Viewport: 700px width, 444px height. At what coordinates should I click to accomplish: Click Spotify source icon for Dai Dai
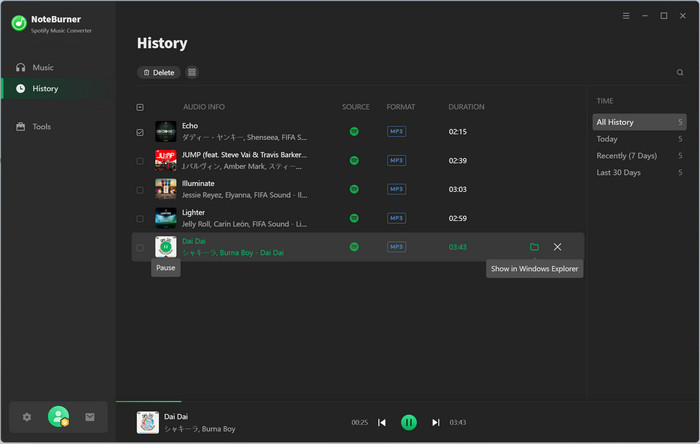pos(354,247)
